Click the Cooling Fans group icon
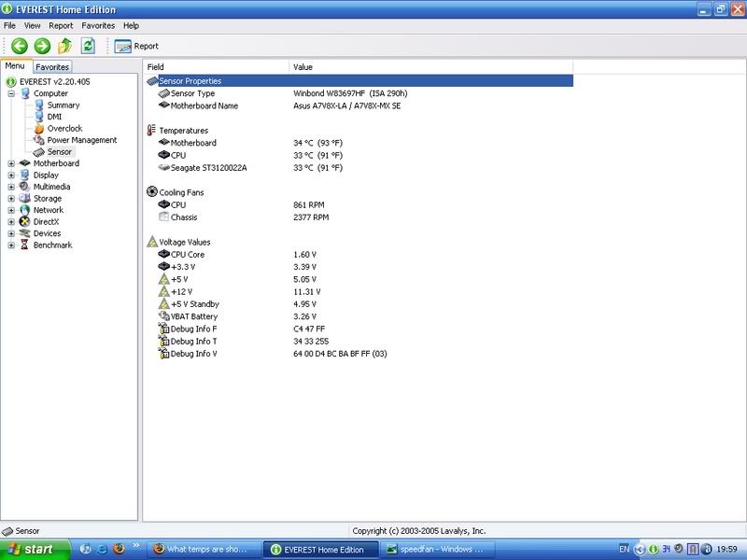This screenshot has width=747, height=560. point(152,192)
